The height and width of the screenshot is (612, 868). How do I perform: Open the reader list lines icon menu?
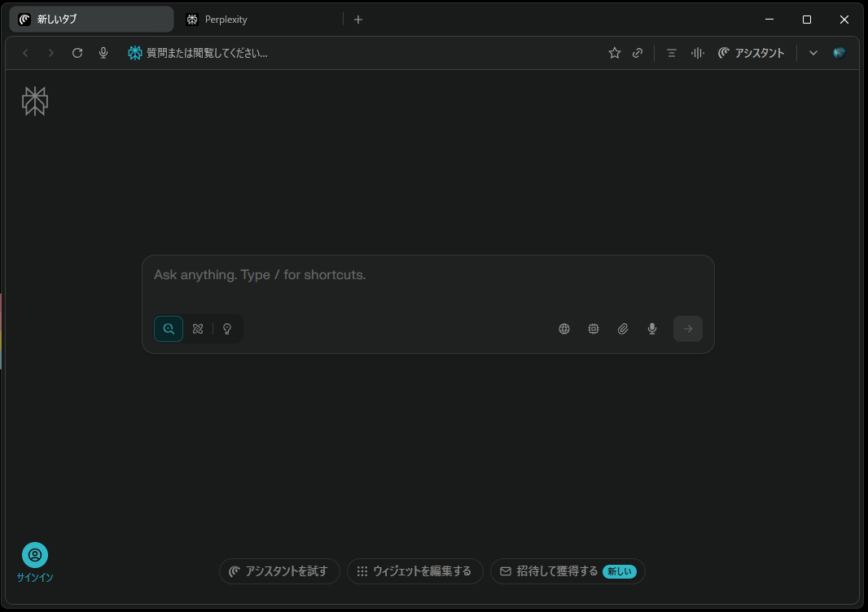tap(671, 53)
